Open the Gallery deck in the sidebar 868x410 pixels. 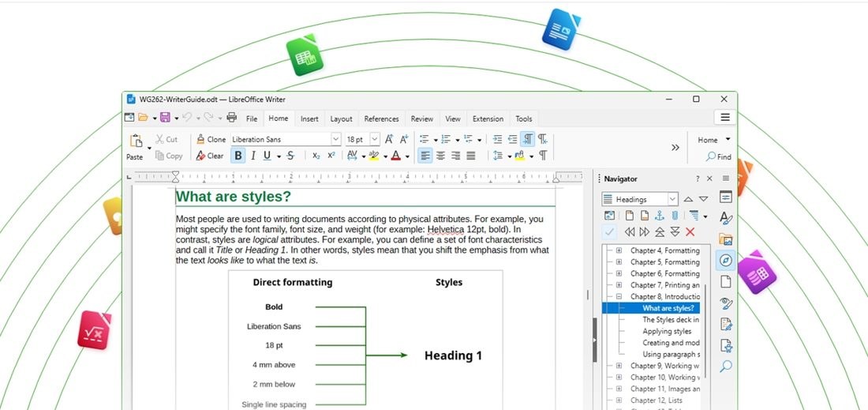pyautogui.click(x=726, y=239)
